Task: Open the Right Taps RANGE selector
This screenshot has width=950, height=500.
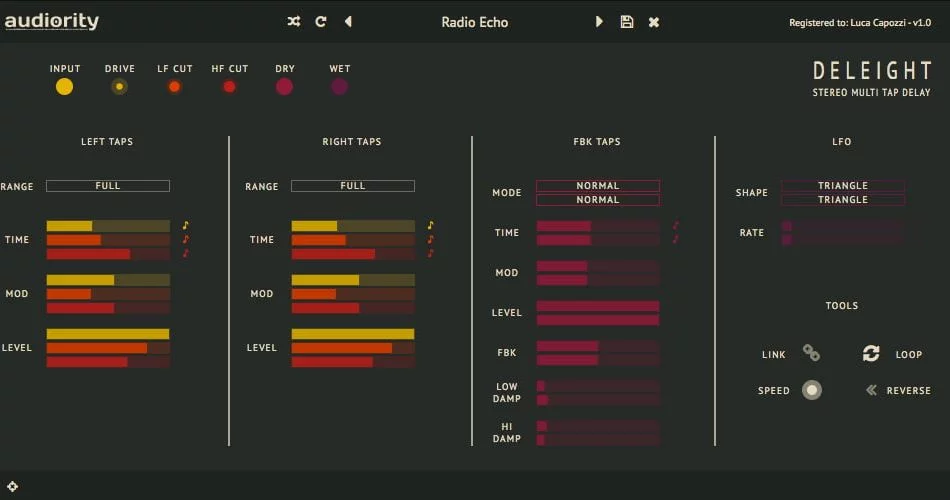Action: [x=353, y=186]
